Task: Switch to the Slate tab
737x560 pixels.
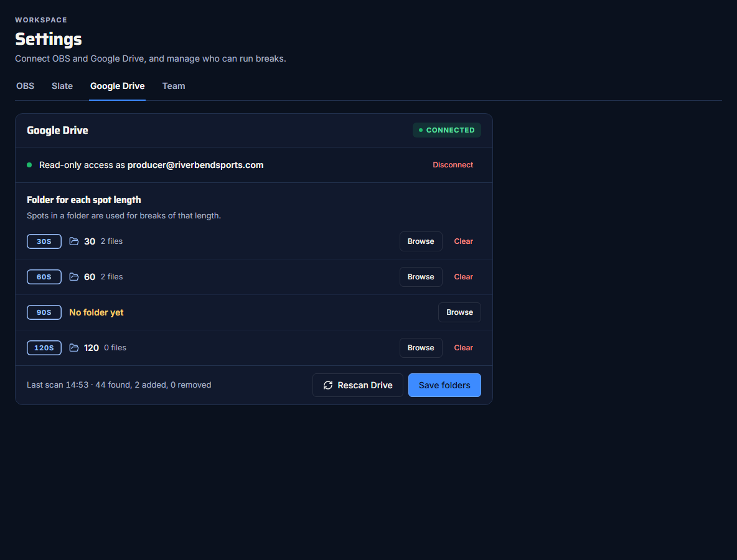Action: [x=62, y=86]
